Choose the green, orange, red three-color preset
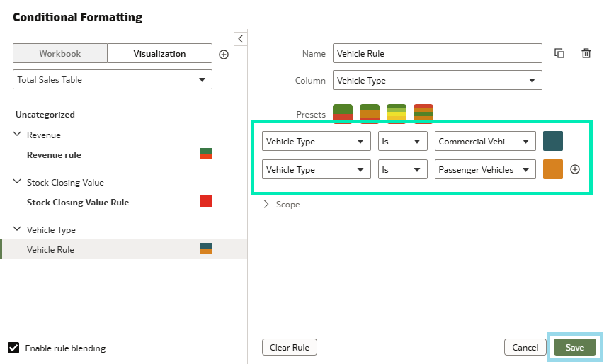This screenshot has width=604, height=364. point(370,113)
